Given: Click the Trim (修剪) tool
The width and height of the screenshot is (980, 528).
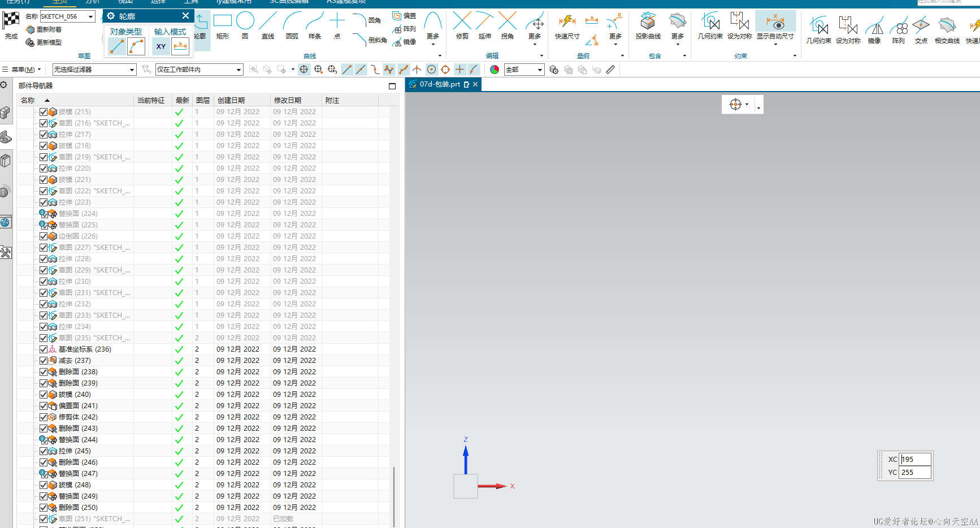Looking at the screenshot, I should (x=462, y=25).
